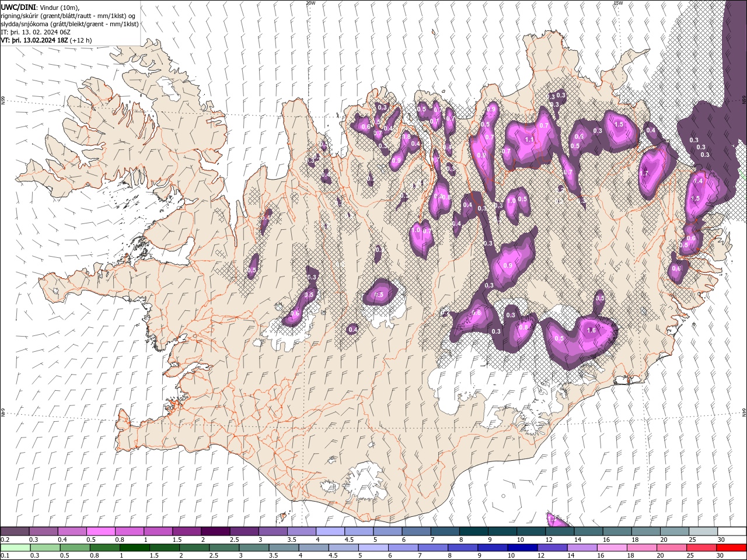
Task: Click the snow legend swatch between 0.2 and 0.3
Action: [15, 531]
